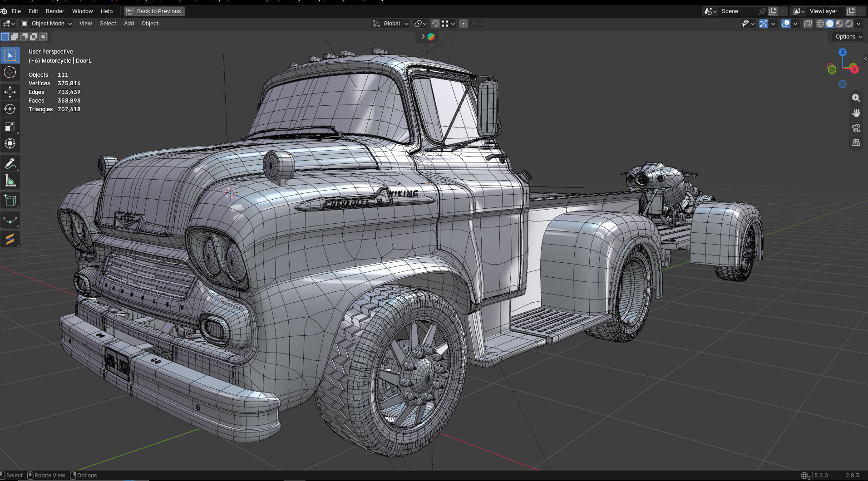Viewport: 868px width, 481px height.
Task: Open the Object Mode dropdown
Action: (x=47, y=24)
